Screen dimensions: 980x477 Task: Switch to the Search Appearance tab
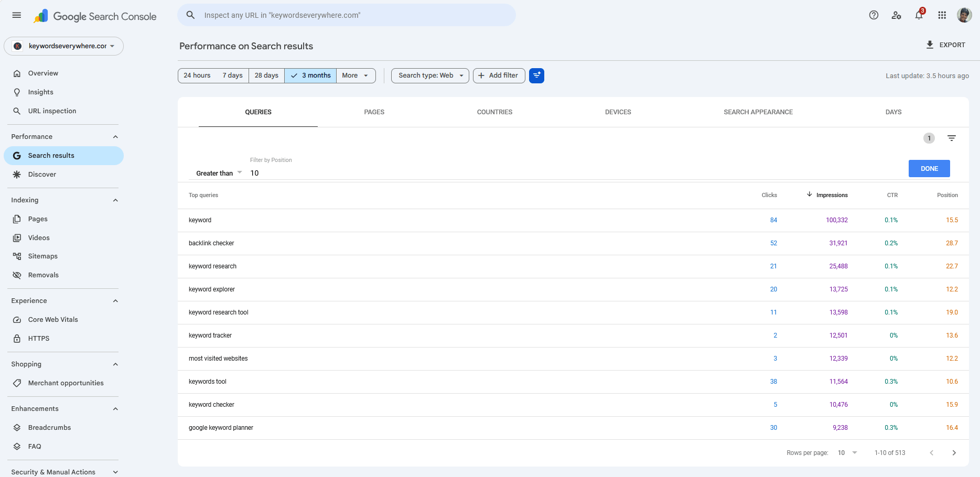(x=758, y=112)
